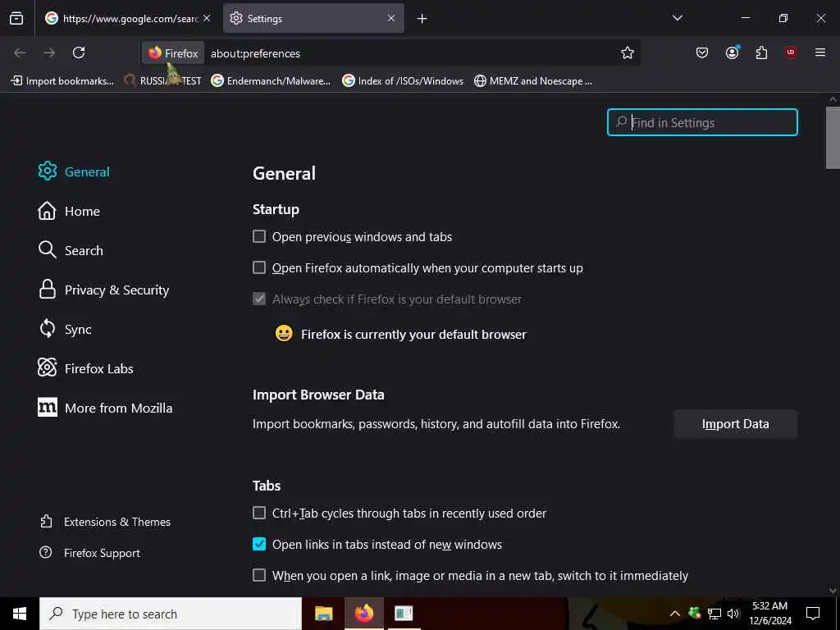Image resolution: width=840 pixels, height=630 pixels.
Task: Click the settings page scrollbar thumb
Action: click(x=833, y=138)
